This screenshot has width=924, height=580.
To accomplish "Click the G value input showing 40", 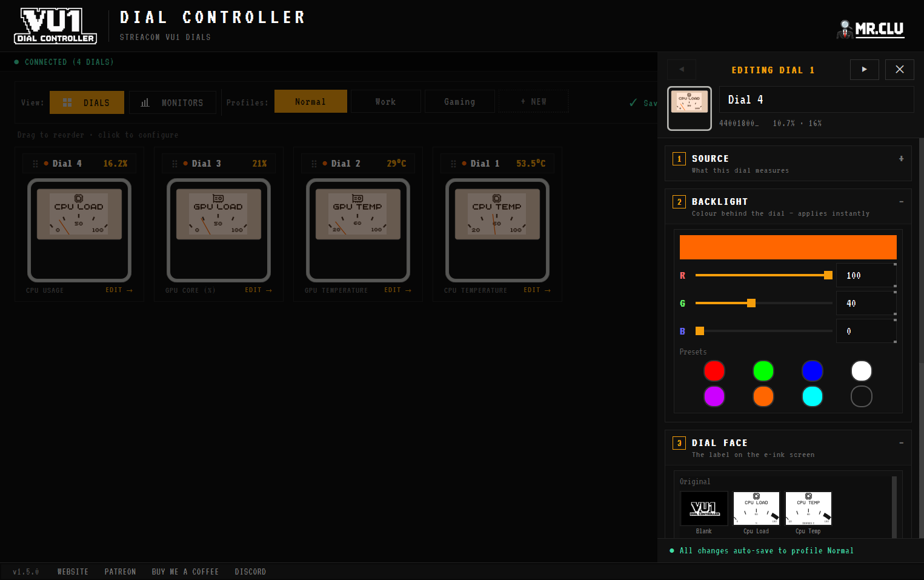I will [866, 303].
